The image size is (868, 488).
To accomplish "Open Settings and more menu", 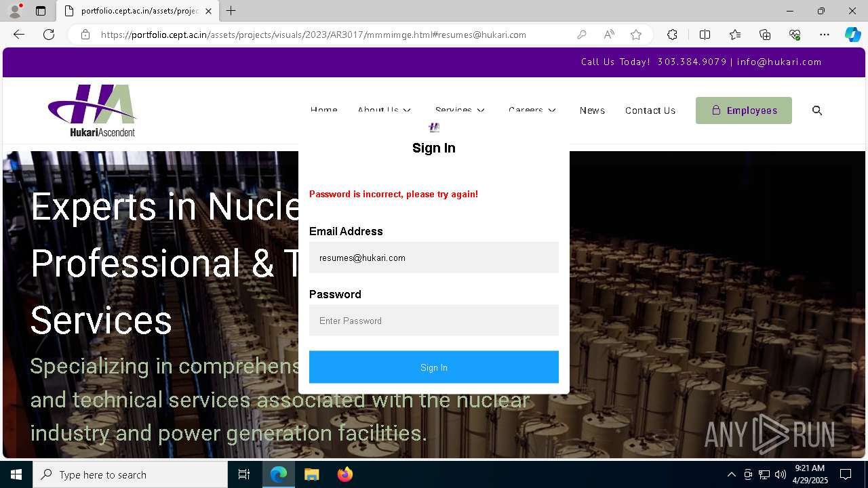I will [x=825, y=35].
